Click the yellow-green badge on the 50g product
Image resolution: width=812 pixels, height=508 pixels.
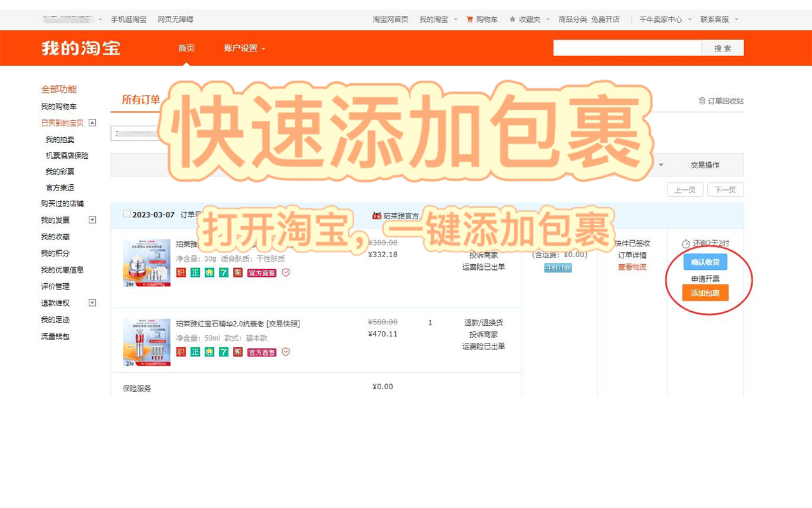pos(209,272)
